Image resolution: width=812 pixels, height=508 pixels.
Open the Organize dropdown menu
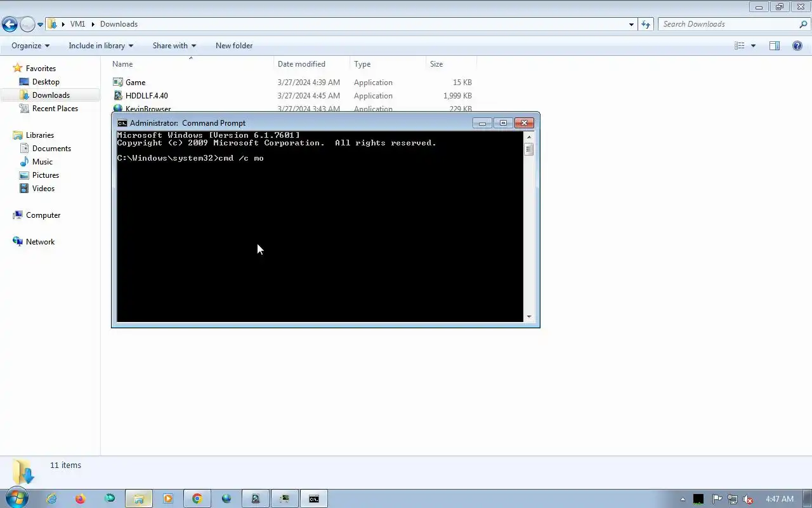pos(30,46)
